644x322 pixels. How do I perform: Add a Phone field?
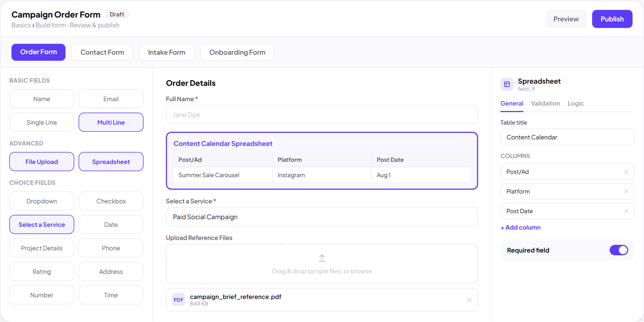click(x=111, y=248)
